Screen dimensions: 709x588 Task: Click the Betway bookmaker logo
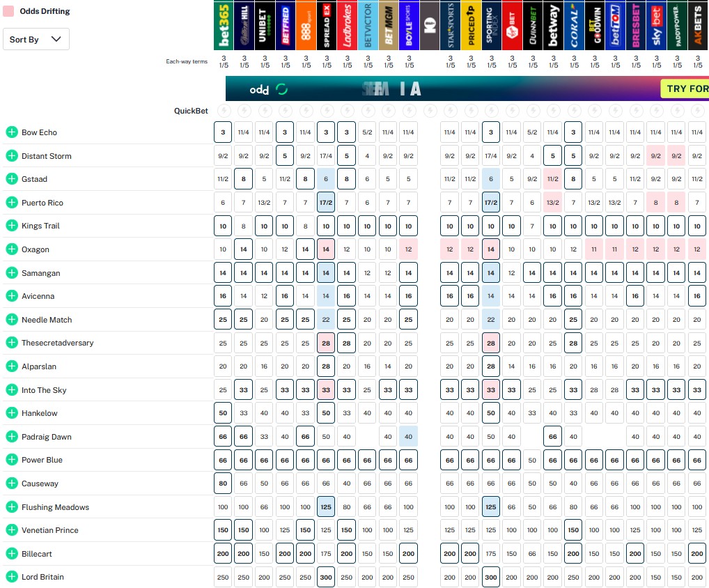coord(553,25)
